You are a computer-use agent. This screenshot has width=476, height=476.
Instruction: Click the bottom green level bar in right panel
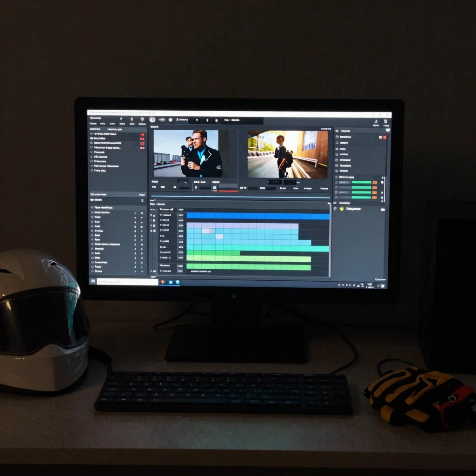pos(362,197)
